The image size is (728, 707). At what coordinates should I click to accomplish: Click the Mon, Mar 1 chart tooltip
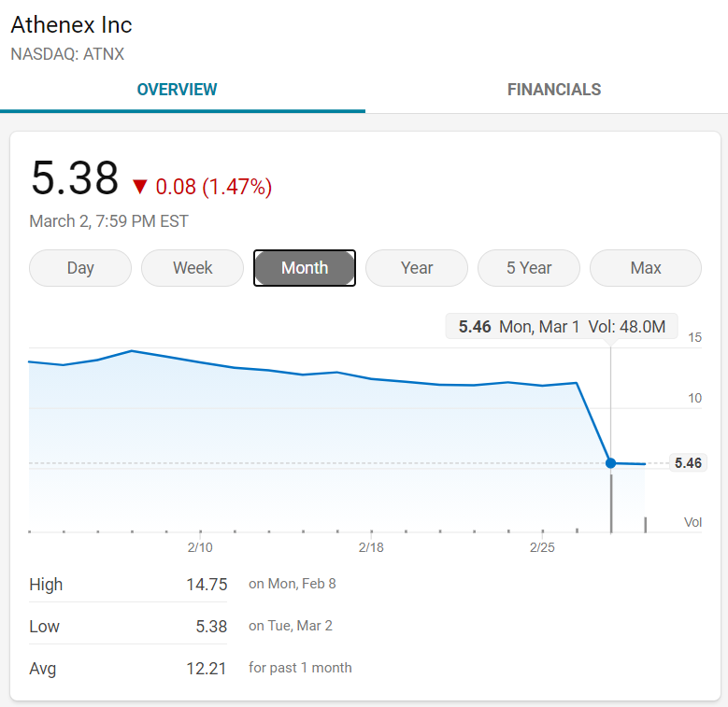point(562,327)
